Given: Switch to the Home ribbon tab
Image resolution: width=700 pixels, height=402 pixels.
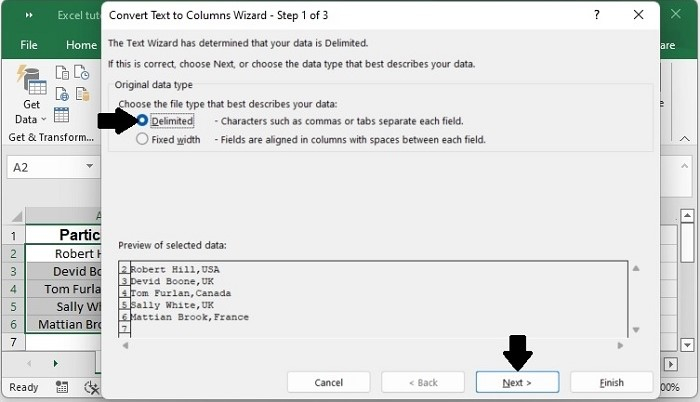Looking at the screenshot, I should pos(81,45).
